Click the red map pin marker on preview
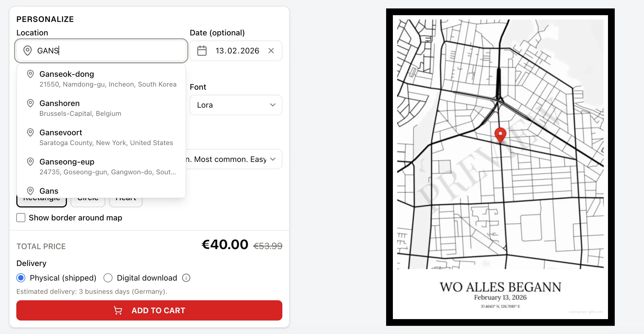This screenshot has width=644, height=334. tap(500, 134)
